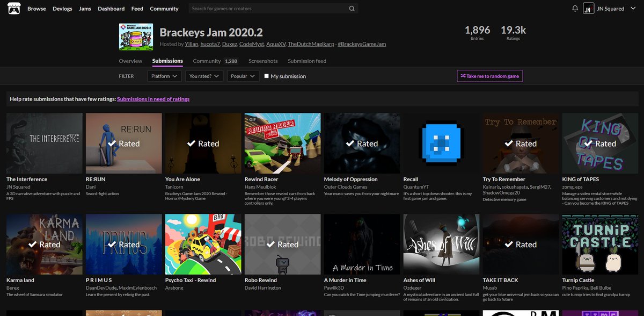Open the Turnip Castle thumbnail
This screenshot has height=316, width=644.
601,245
